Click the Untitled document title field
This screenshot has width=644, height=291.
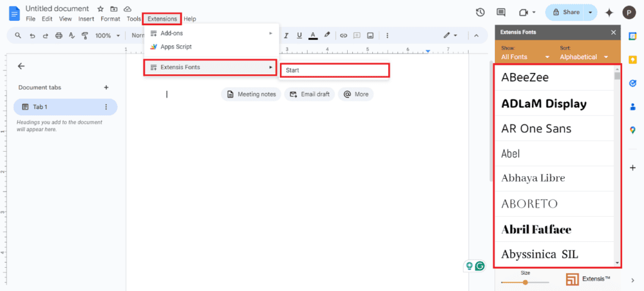tap(57, 9)
